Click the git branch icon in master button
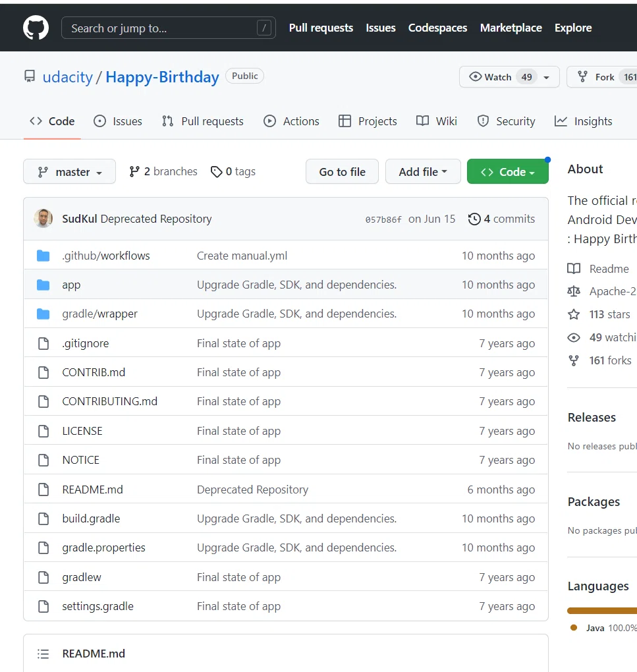637x672 pixels. 43,172
